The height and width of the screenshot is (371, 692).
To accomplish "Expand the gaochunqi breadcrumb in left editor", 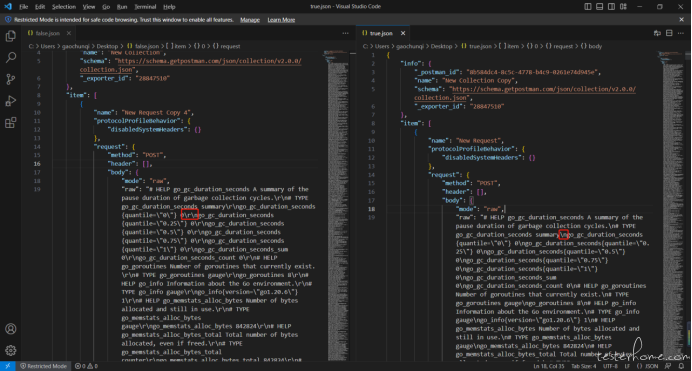I will coord(75,46).
